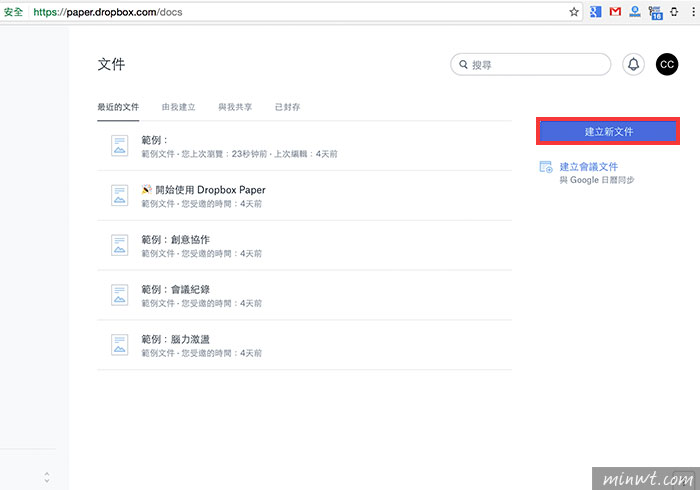
Task: Click the 您上次瀏覽:23秒鐘前 details line
Action: (x=239, y=154)
